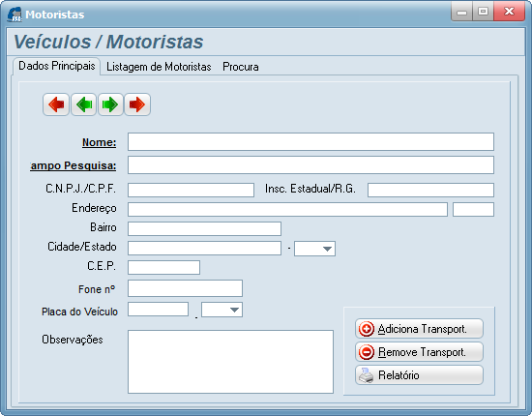Expand the Estado dropdown next to Cidade
532x416 pixels.
pos(314,249)
